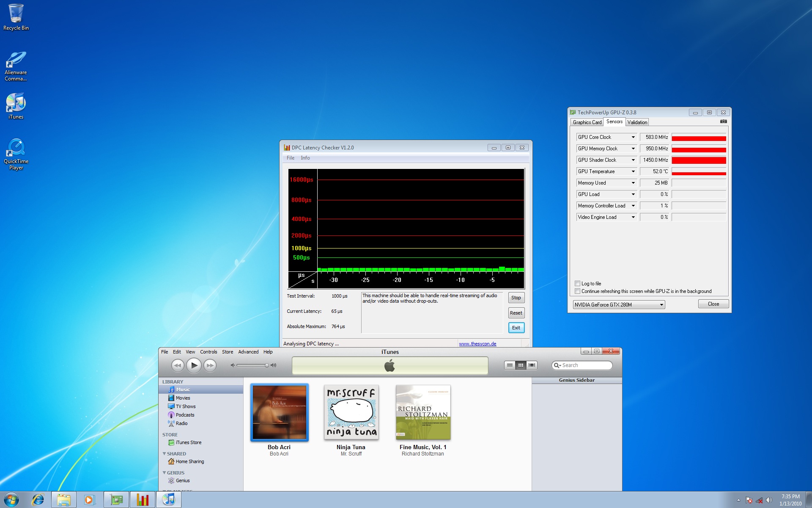Open the Memory Controller Load dropdown
812x508 pixels.
[x=633, y=206]
